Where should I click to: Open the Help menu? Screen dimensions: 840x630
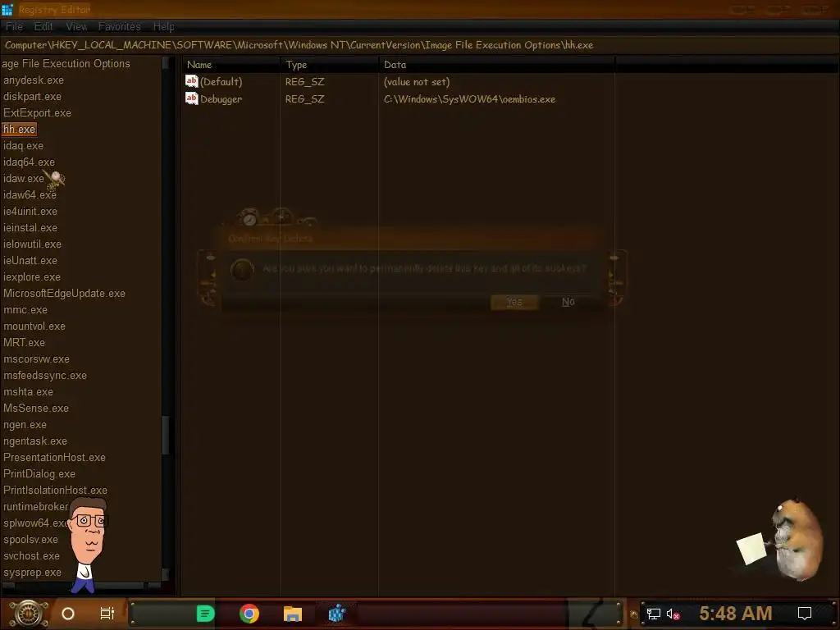pyautogui.click(x=163, y=26)
